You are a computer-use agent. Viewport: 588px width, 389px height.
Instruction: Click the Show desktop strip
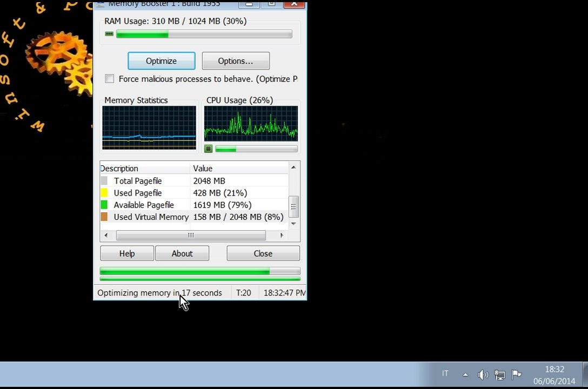[x=585, y=374]
